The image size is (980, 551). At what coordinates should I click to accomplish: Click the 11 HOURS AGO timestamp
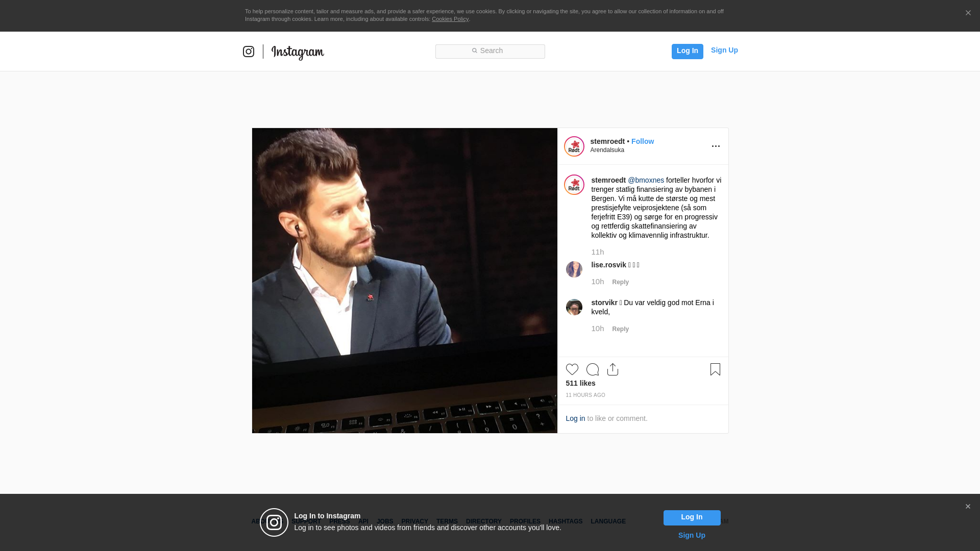(585, 395)
